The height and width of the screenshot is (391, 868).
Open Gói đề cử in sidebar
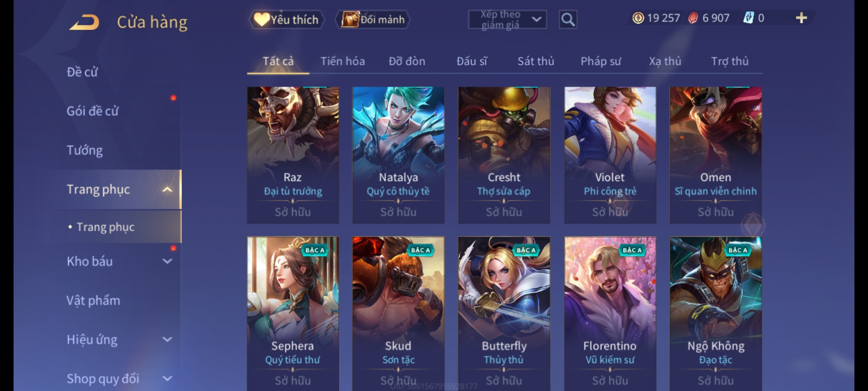tap(93, 111)
